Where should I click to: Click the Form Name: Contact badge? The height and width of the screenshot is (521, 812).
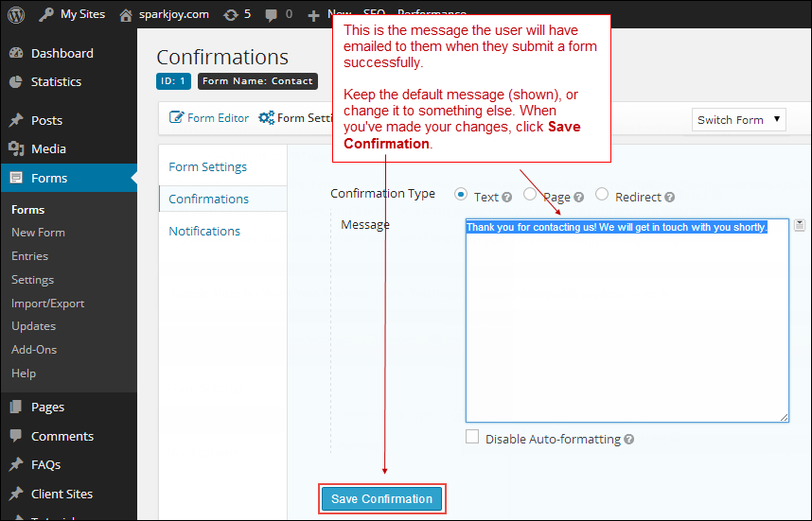point(257,80)
